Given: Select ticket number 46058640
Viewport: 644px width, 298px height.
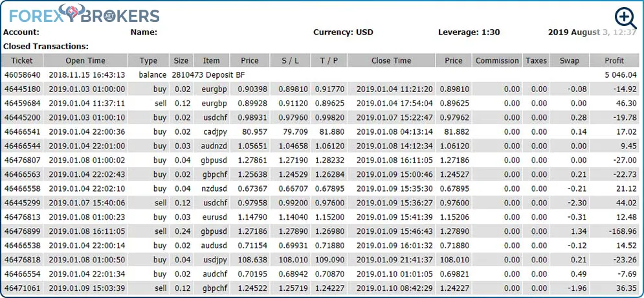Looking at the screenshot, I should [23, 74].
